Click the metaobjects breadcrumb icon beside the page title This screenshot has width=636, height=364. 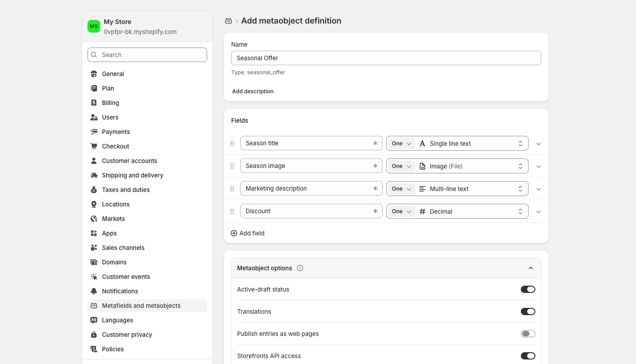coord(228,21)
